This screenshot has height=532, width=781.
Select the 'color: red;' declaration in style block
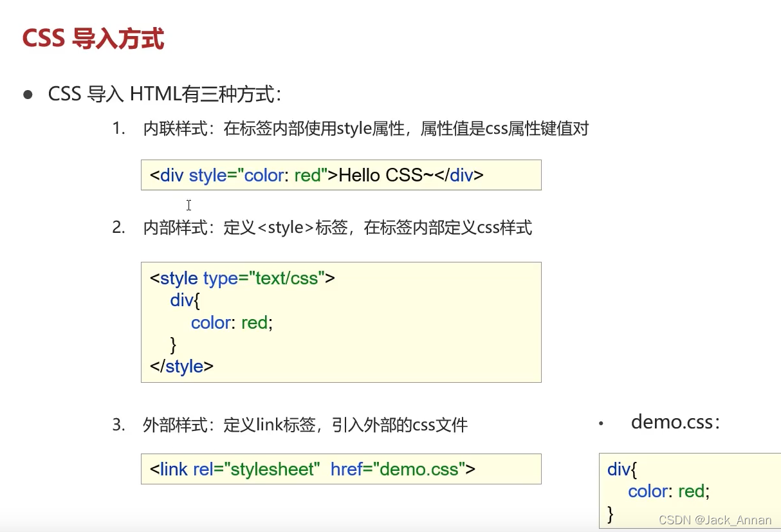point(232,322)
